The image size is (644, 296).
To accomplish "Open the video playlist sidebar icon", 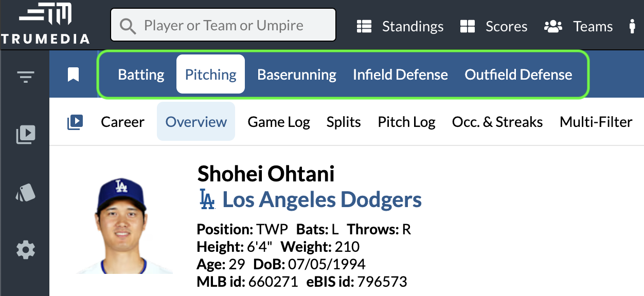I will click(26, 135).
